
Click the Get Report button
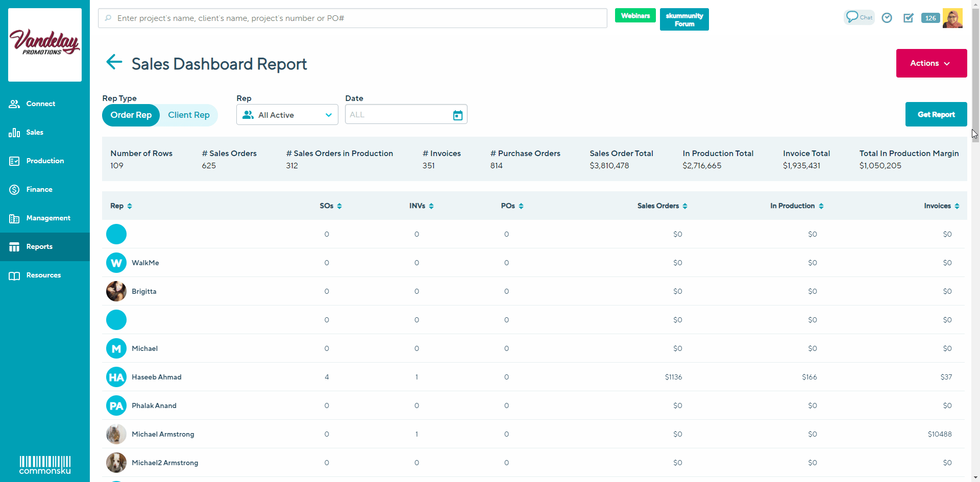pos(936,115)
